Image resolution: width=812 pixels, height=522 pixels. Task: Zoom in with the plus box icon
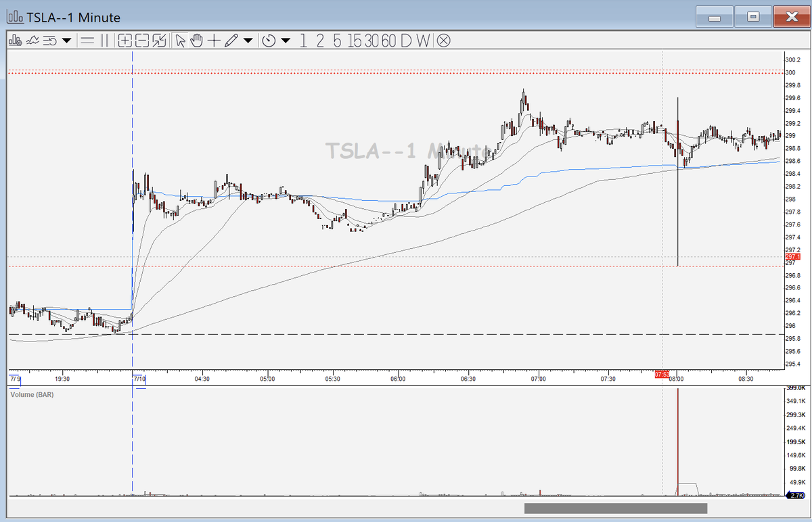coord(125,41)
